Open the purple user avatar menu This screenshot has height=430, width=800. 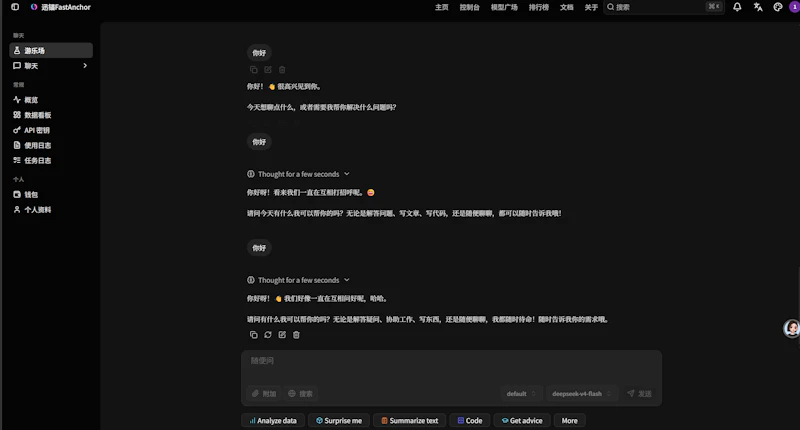(x=794, y=7)
